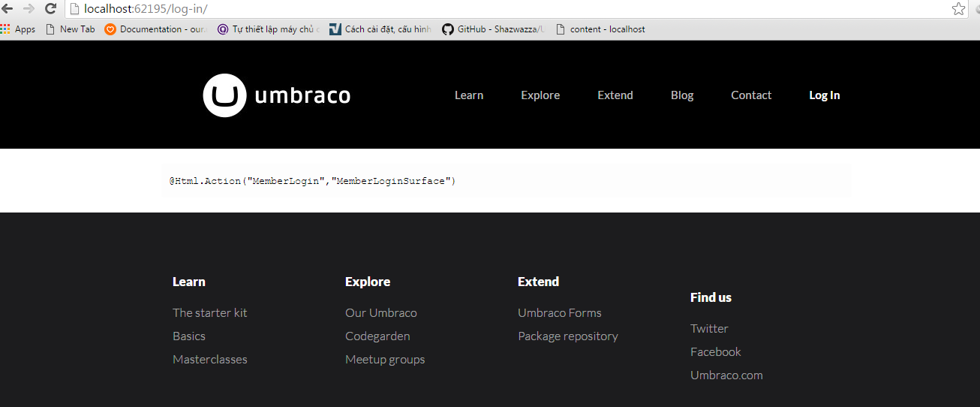Open the Basics footer link
Viewport: 980px width, 407px height.
[189, 336]
